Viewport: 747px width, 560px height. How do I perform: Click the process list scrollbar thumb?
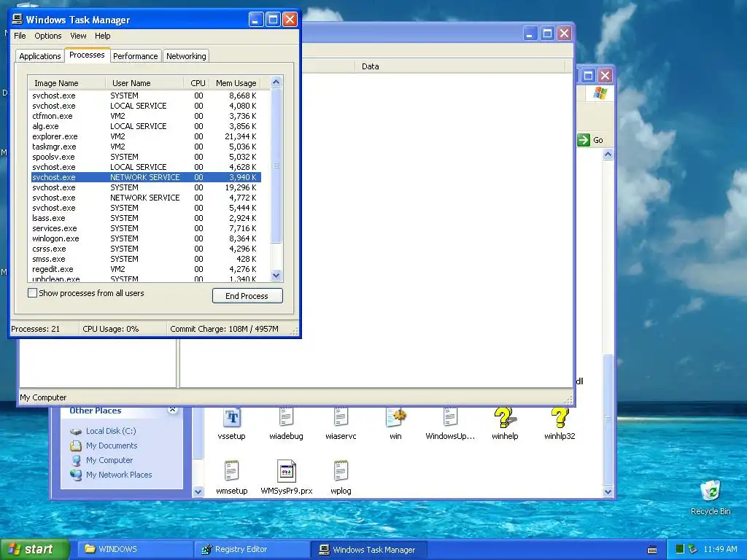[x=276, y=166]
